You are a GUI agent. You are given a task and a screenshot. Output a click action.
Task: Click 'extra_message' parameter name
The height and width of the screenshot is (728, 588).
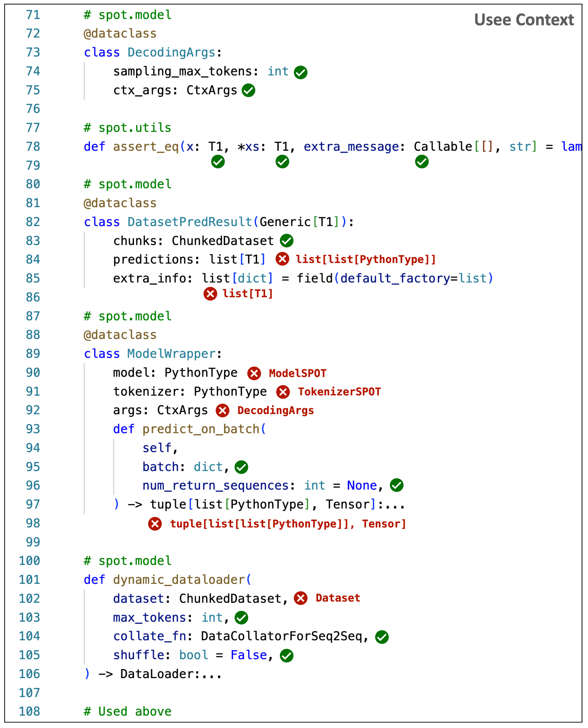[x=352, y=147]
